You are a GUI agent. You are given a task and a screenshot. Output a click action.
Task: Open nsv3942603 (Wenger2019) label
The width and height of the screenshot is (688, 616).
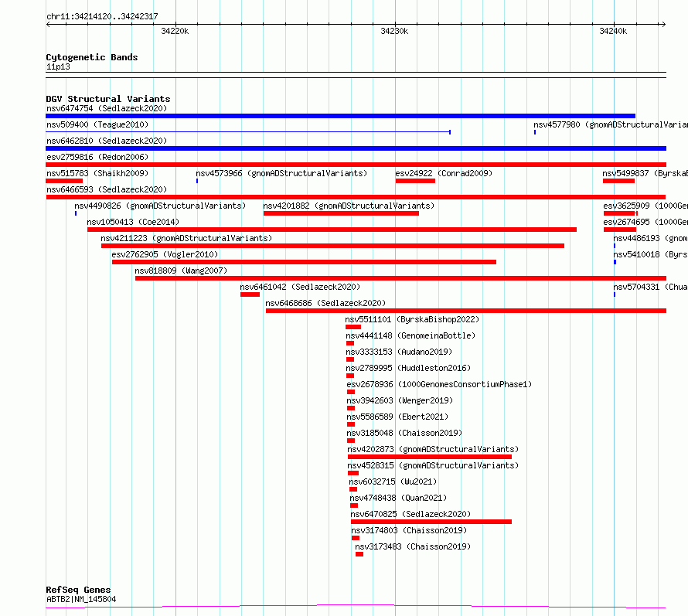pyautogui.click(x=400, y=400)
